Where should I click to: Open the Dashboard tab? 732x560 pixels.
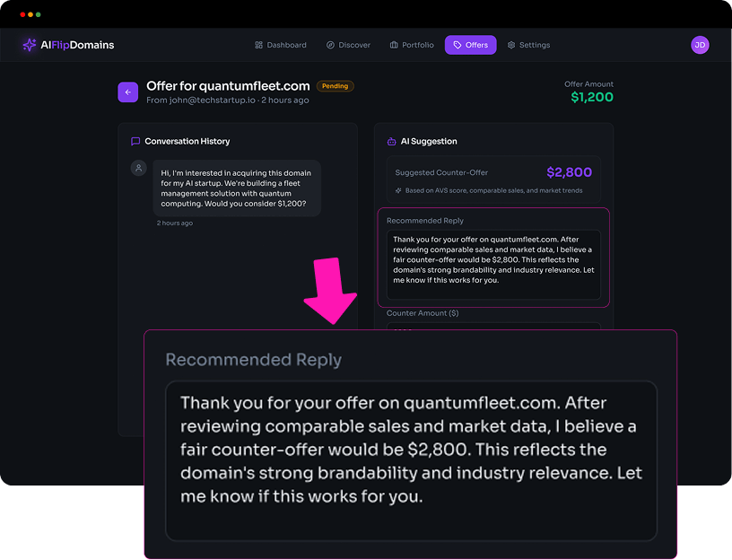tap(280, 45)
